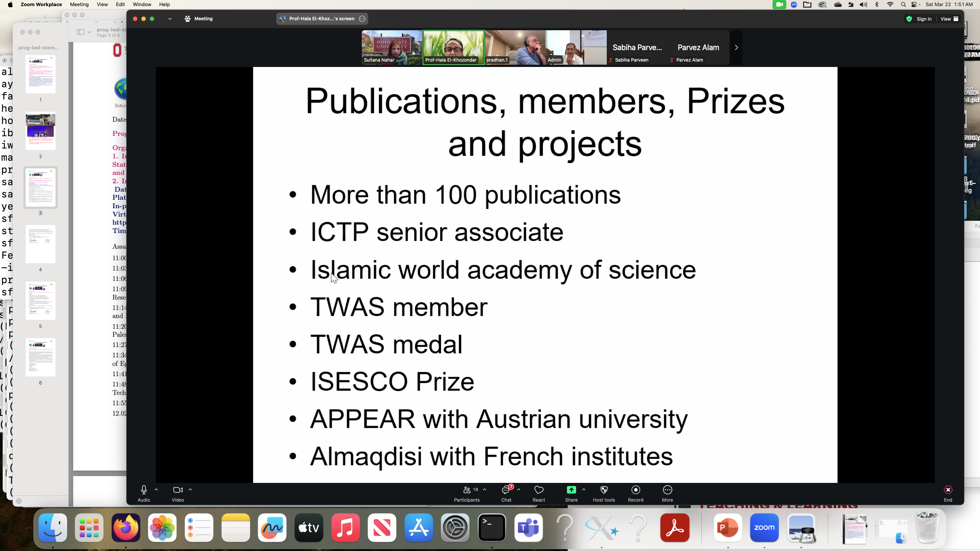Expand share options arrow next to Share
This screenshot has width=980, height=551.
[x=584, y=489]
